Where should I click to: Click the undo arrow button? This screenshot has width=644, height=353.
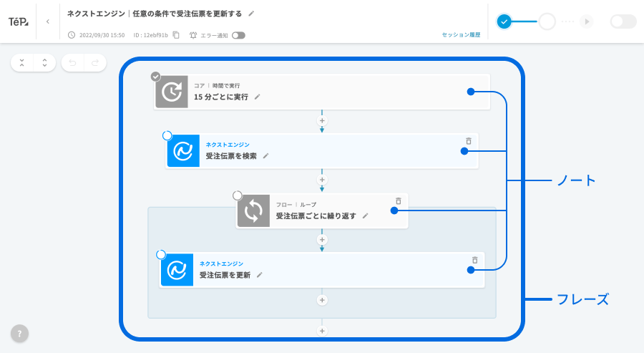pos(72,63)
